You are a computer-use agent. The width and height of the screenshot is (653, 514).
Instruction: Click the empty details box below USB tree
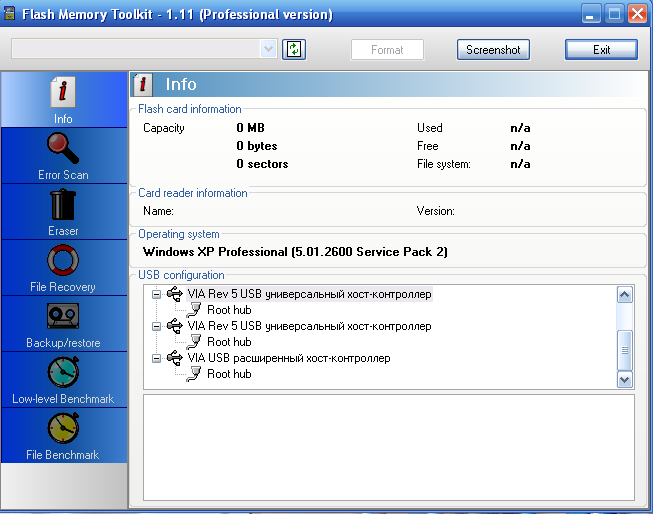pos(389,447)
